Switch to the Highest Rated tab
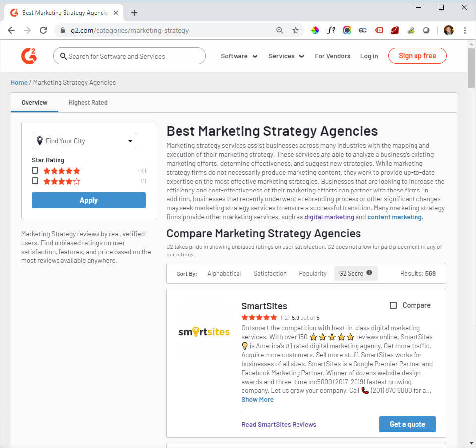476x448 pixels. pyautogui.click(x=88, y=103)
